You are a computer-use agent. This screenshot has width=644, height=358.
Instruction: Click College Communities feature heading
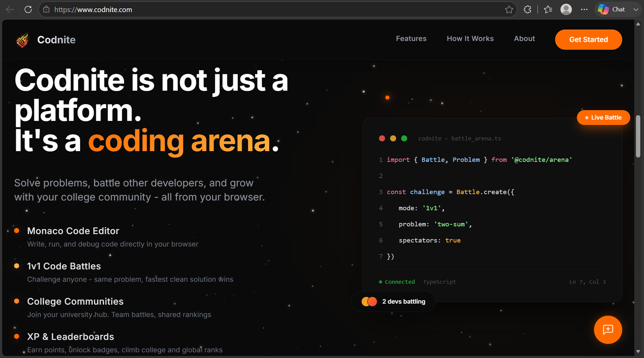75,301
